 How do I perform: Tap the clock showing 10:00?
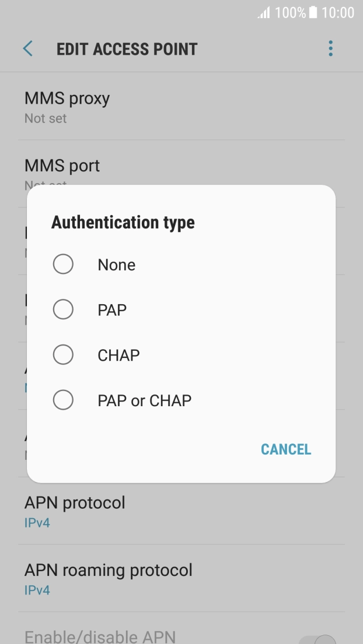pos(338,13)
